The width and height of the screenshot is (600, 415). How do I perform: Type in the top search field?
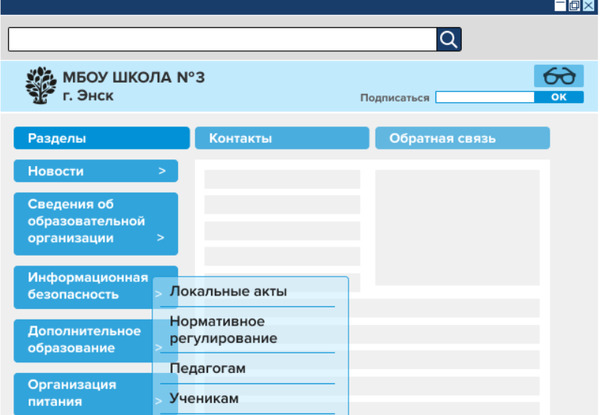[222, 39]
